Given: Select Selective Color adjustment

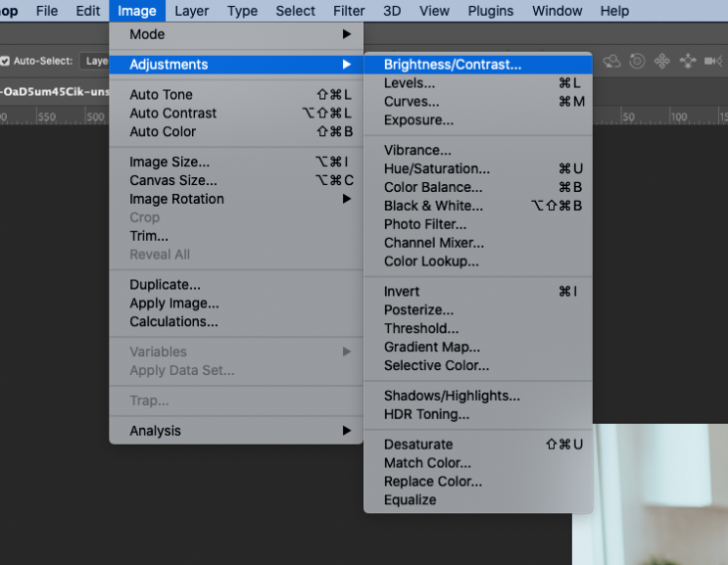Looking at the screenshot, I should tap(478, 366).
